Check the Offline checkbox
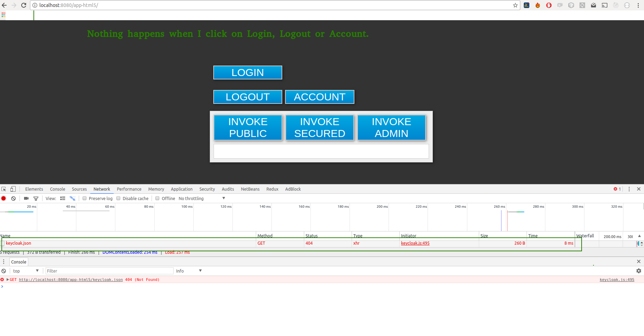The image size is (644, 336). pyautogui.click(x=157, y=198)
